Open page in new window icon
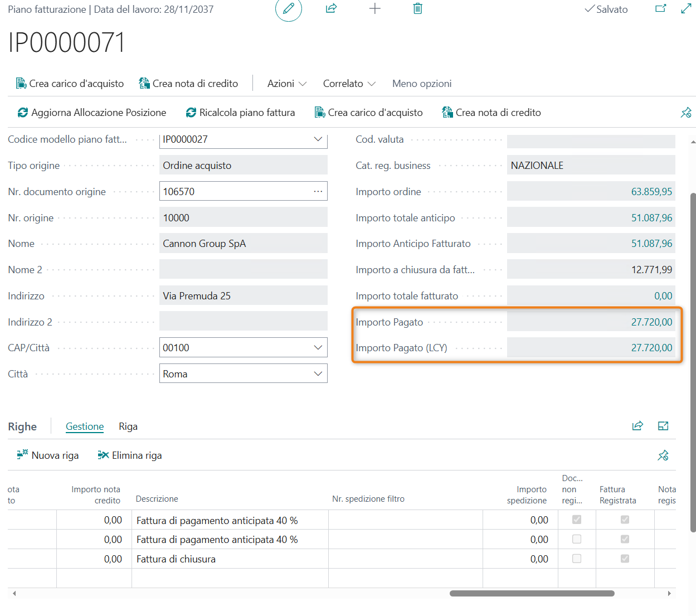 pyautogui.click(x=661, y=9)
